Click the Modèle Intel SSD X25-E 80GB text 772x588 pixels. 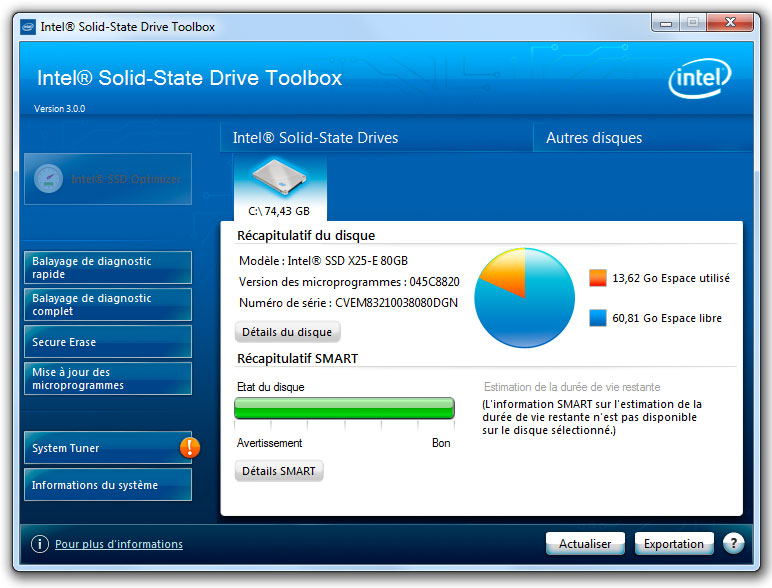(x=323, y=261)
